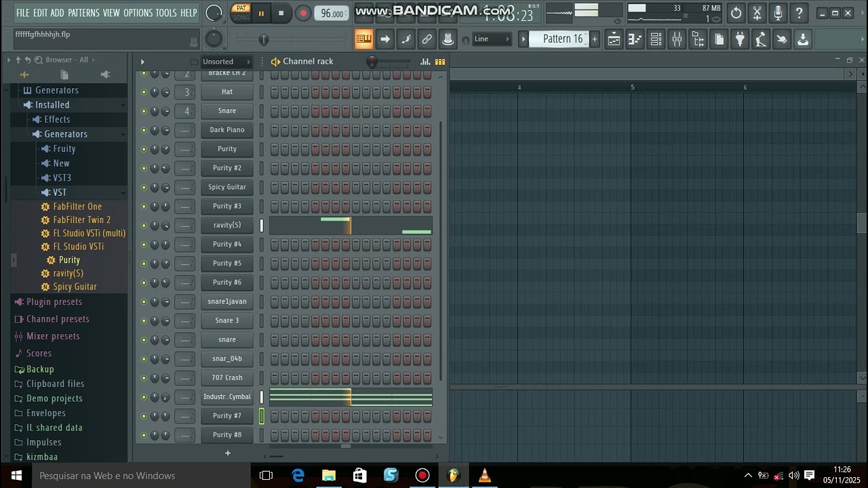868x488 pixels.
Task: Show the channel rack toolbar icon
Action: point(656,39)
